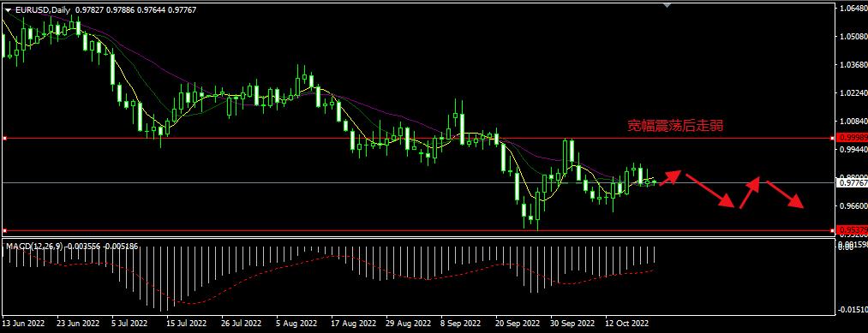Click the 1.05080 price scale label
The image size is (868, 333).
[853, 37]
